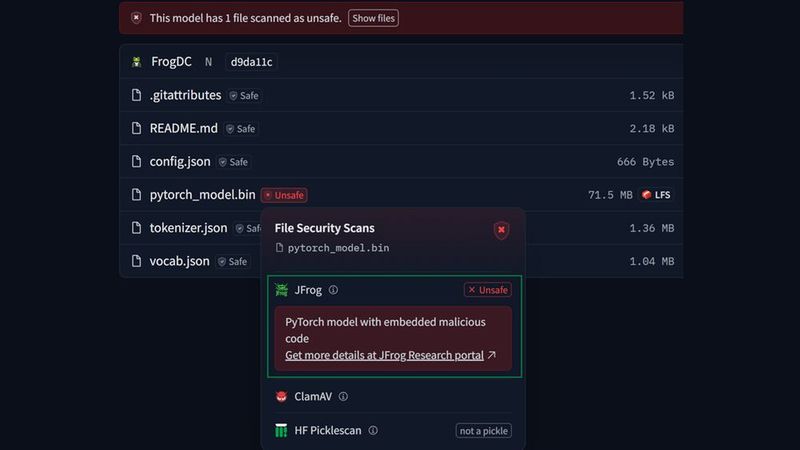The width and height of the screenshot is (800, 450).
Task: Click the vocab.json file icon
Action: [138, 261]
